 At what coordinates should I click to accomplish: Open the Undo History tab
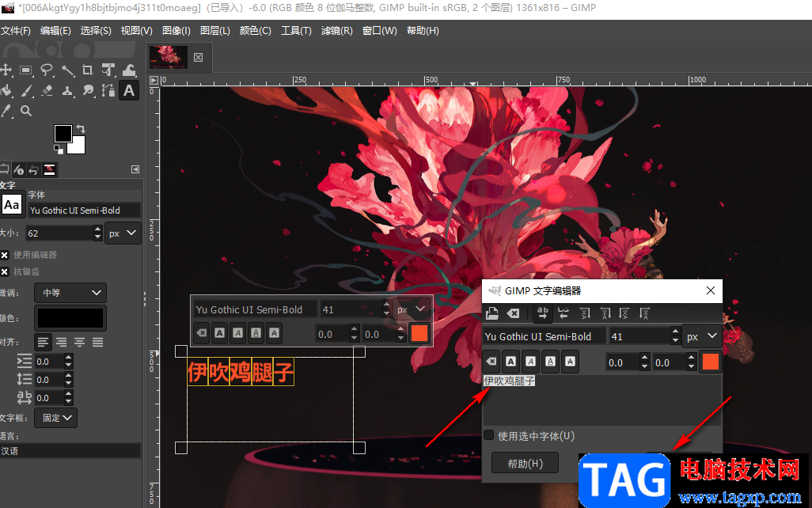click(34, 170)
